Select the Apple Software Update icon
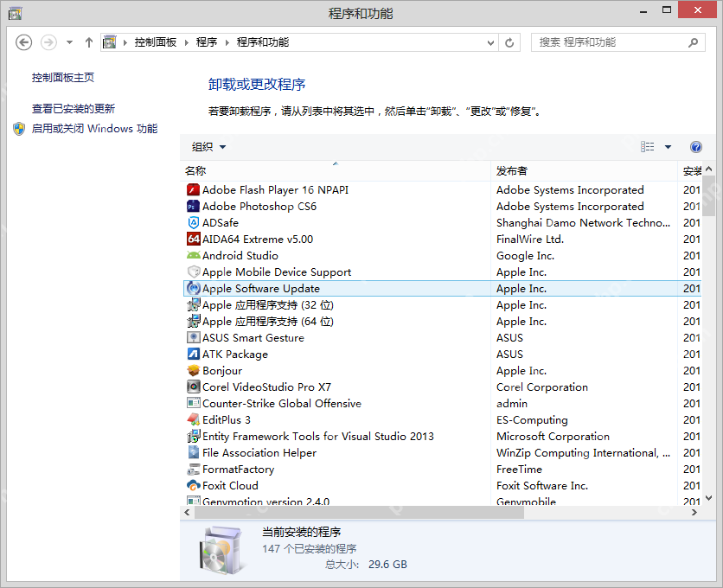Viewport: 723px width, 588px height. [194, 288]
